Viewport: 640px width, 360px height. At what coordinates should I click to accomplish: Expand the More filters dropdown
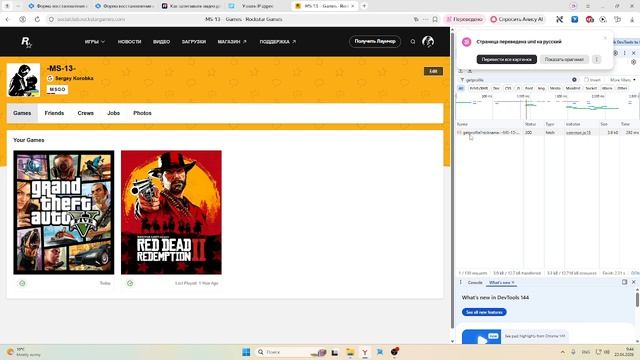pyautogui.click(x=622, y=80)
